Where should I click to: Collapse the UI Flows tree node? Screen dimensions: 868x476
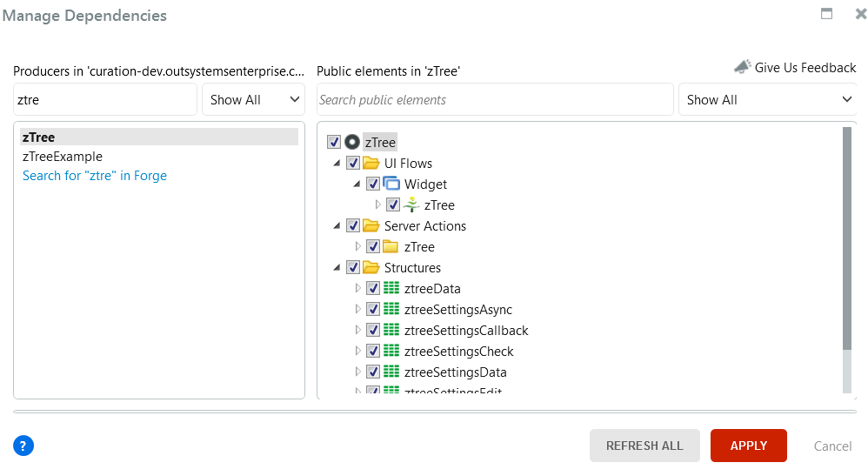tap(337, 163)
